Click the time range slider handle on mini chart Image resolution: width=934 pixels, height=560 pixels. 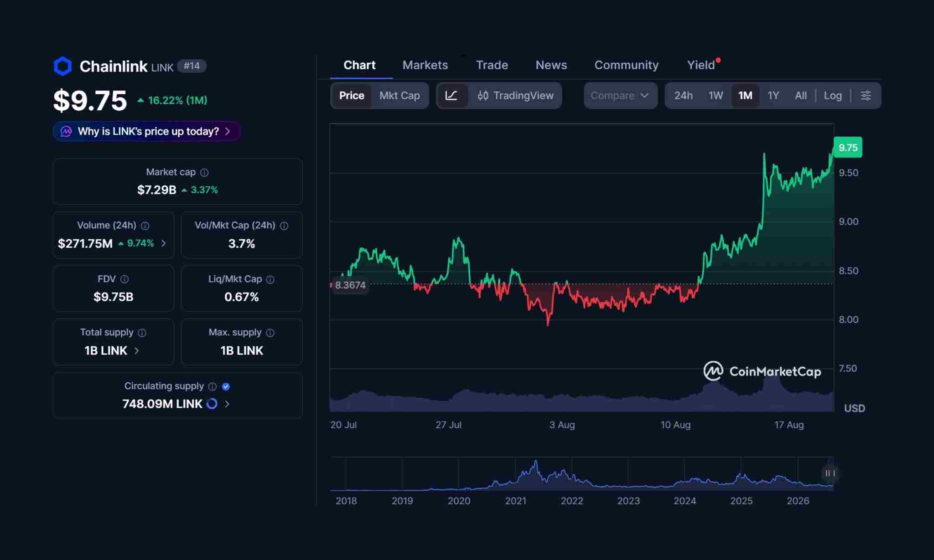830,473
